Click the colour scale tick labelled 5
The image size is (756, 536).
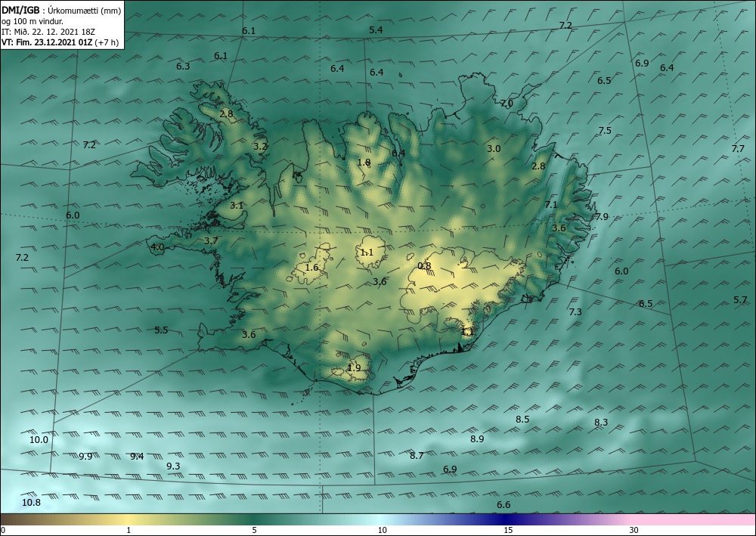(x=254, y=530)
